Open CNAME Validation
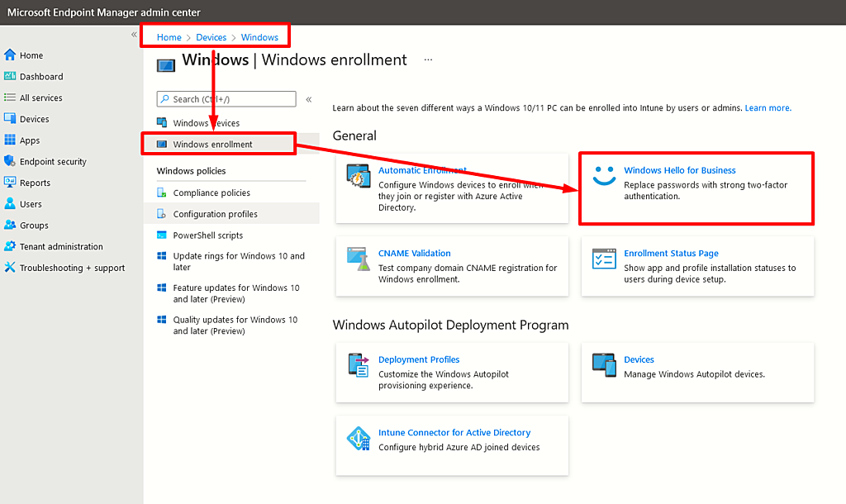This screenshot has height=504, width=846. click(414, 253)
